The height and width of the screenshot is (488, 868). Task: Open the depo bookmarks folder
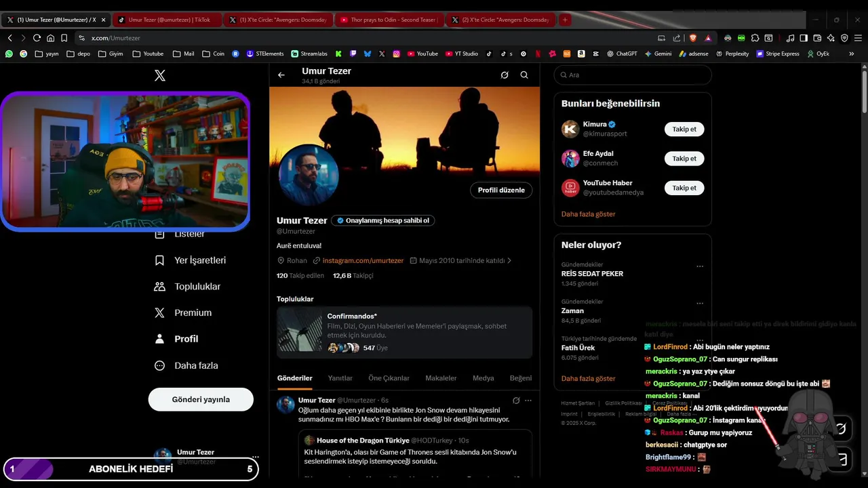pos(79,54)
